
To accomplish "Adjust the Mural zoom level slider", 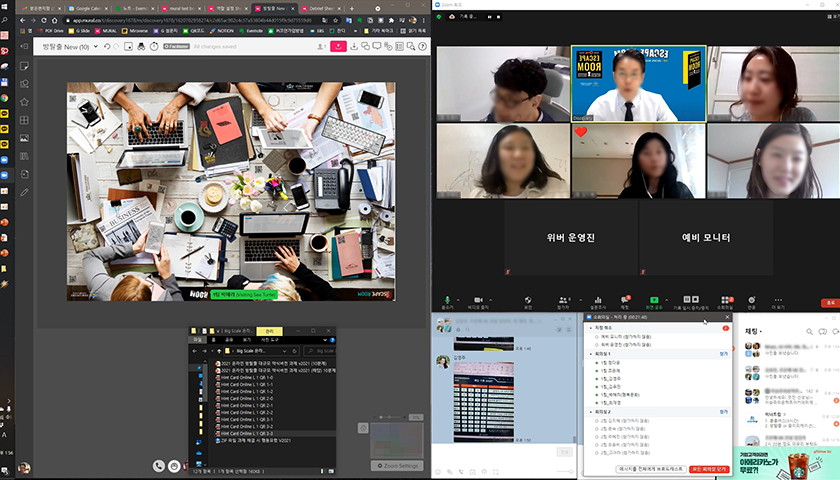I will (x=389, y=417).
